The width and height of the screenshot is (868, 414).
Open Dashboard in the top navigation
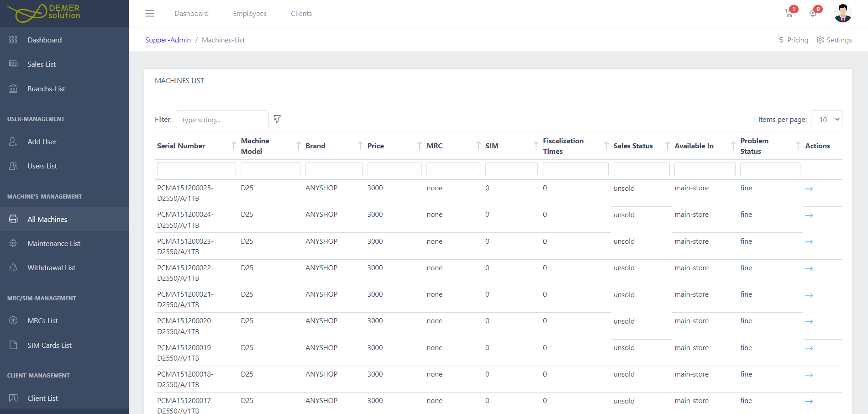191,14
